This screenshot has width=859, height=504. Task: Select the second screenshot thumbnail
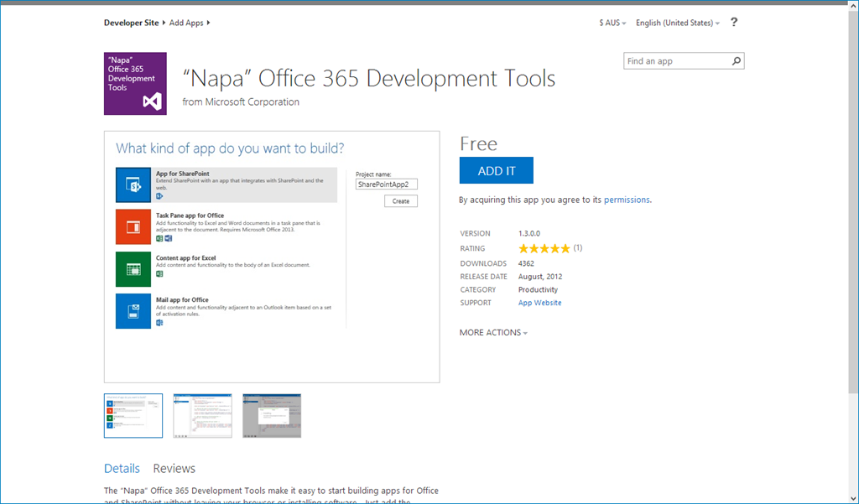(202, 416)
